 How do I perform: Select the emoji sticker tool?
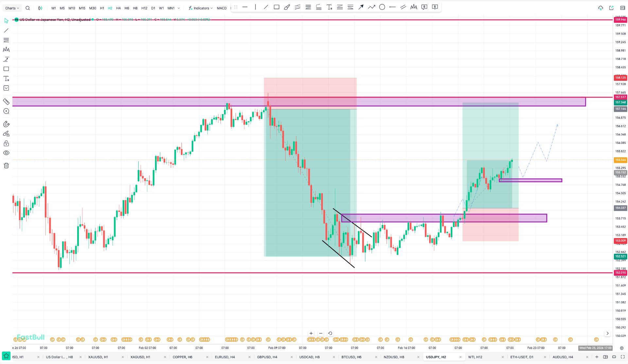6,88
